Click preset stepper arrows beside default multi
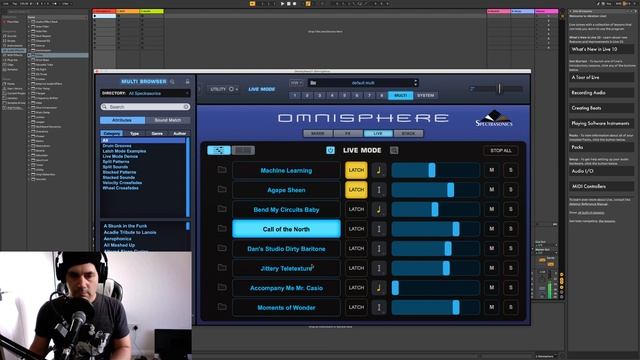Screen dimensions: 640x360 pyautogui.click(x=416, y=83)
